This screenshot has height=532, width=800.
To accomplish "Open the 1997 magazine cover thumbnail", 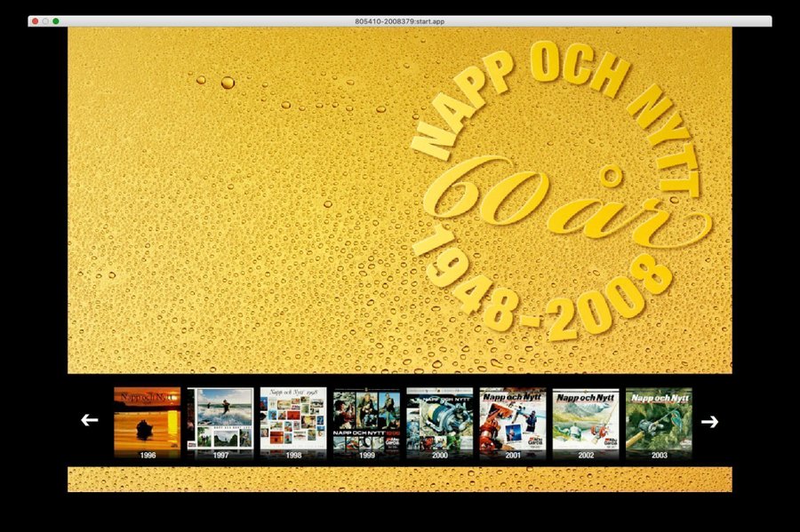I will pos(220,423).
